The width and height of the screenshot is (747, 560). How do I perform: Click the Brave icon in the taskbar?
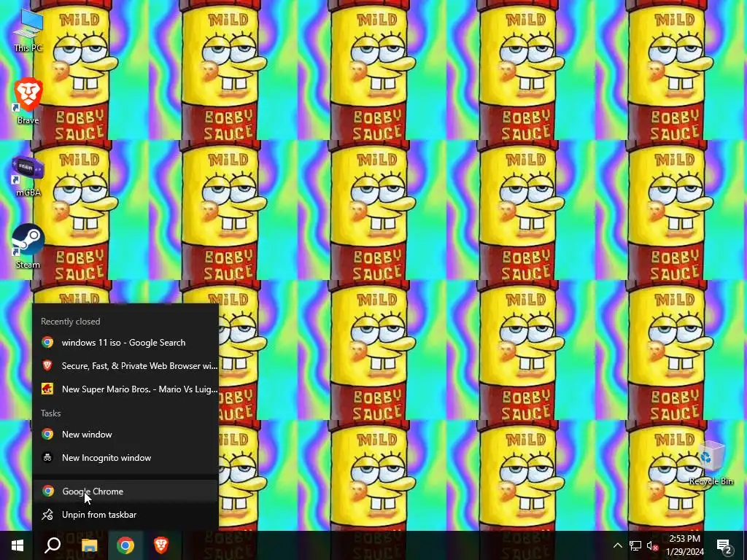click(161, 545)
